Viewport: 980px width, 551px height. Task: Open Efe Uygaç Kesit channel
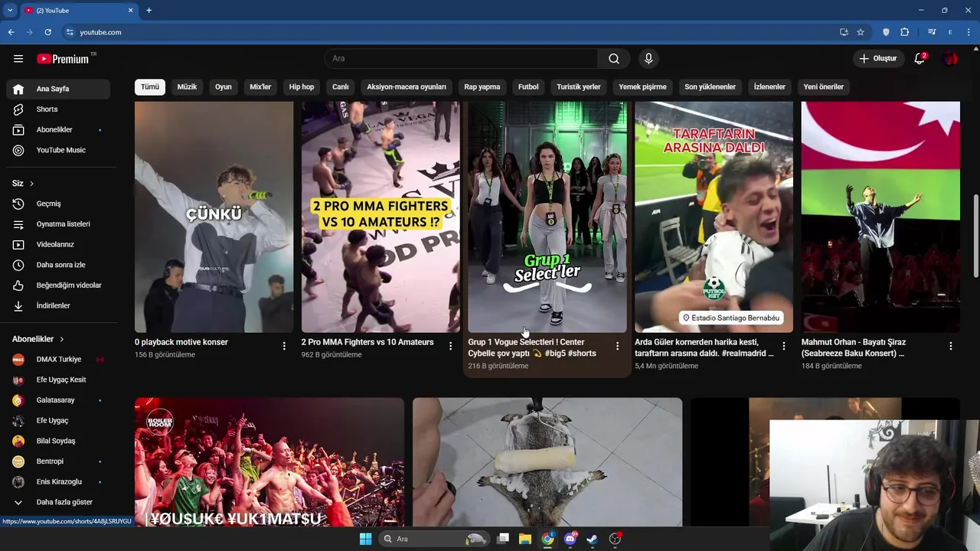coord(58,380)
